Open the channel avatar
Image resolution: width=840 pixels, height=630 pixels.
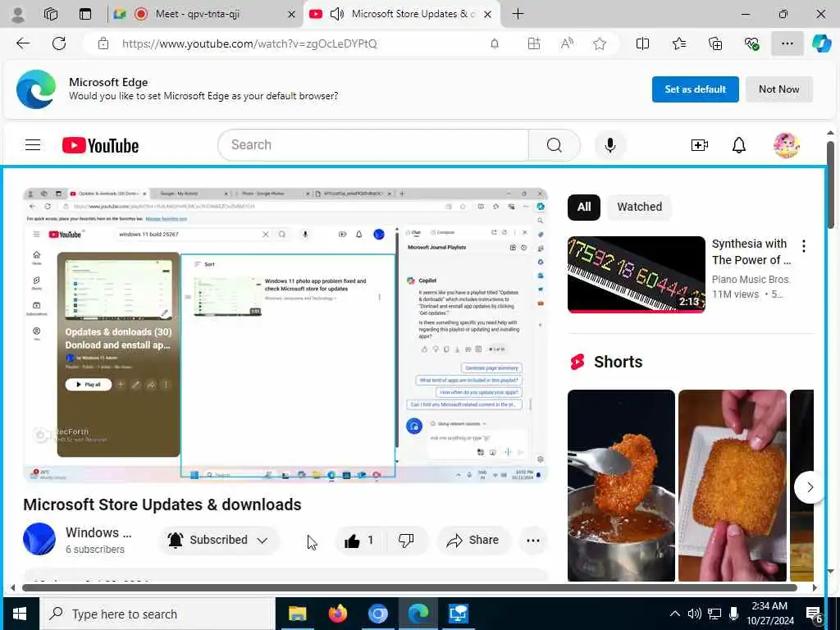click(x=39, y=540)
